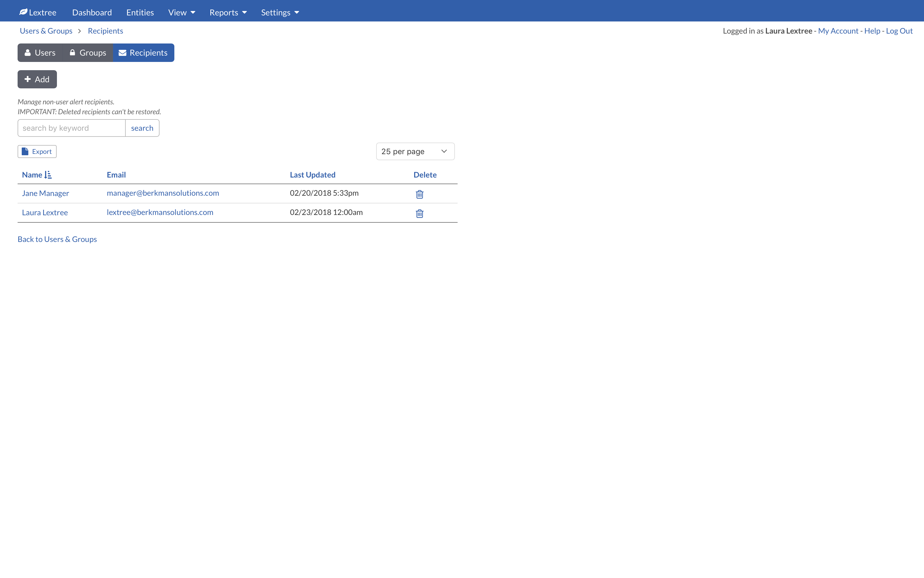Click the Add button

pos(37,79)
